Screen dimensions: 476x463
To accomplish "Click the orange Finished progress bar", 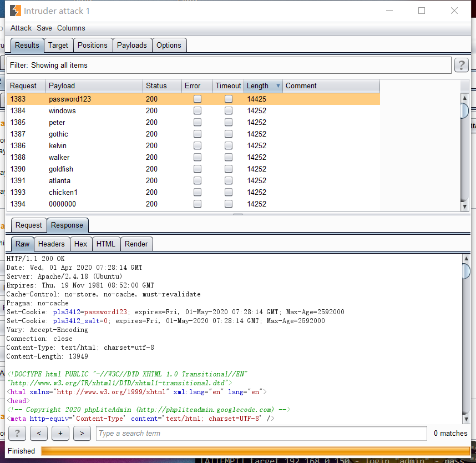I will (x=255, y=451).
